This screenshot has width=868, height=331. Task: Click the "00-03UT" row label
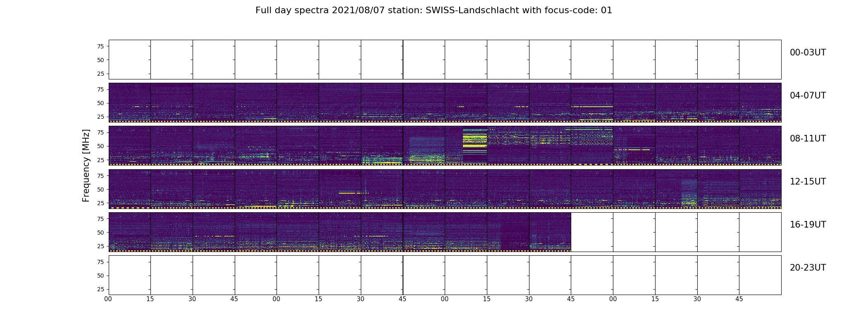[808, 53]
